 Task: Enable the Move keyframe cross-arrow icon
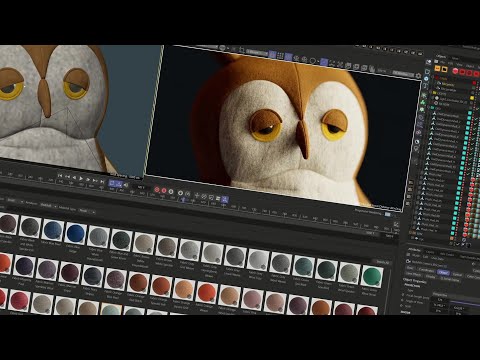click(x=197, y=195)
